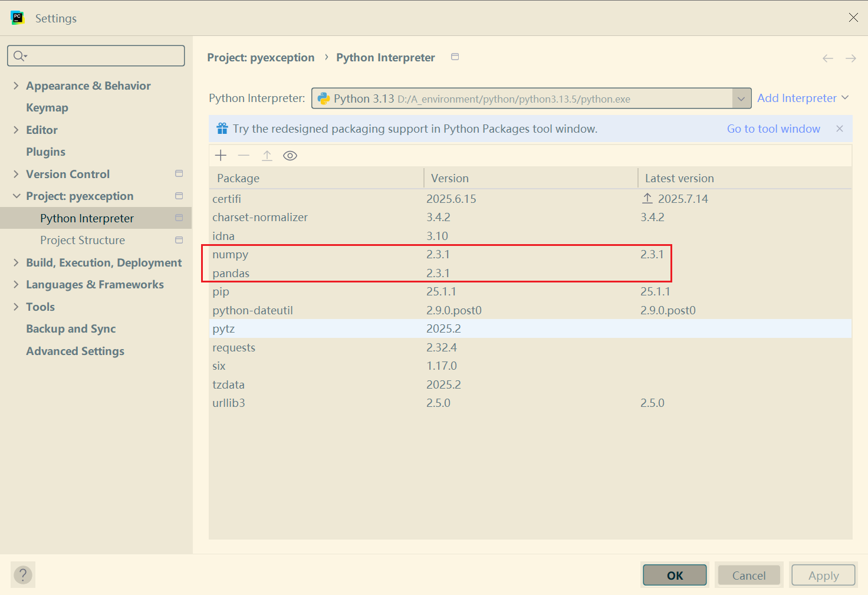The width and height of the screenshot is (868, 595).
Task: Select the requests package row
Action: click(530, 347)
